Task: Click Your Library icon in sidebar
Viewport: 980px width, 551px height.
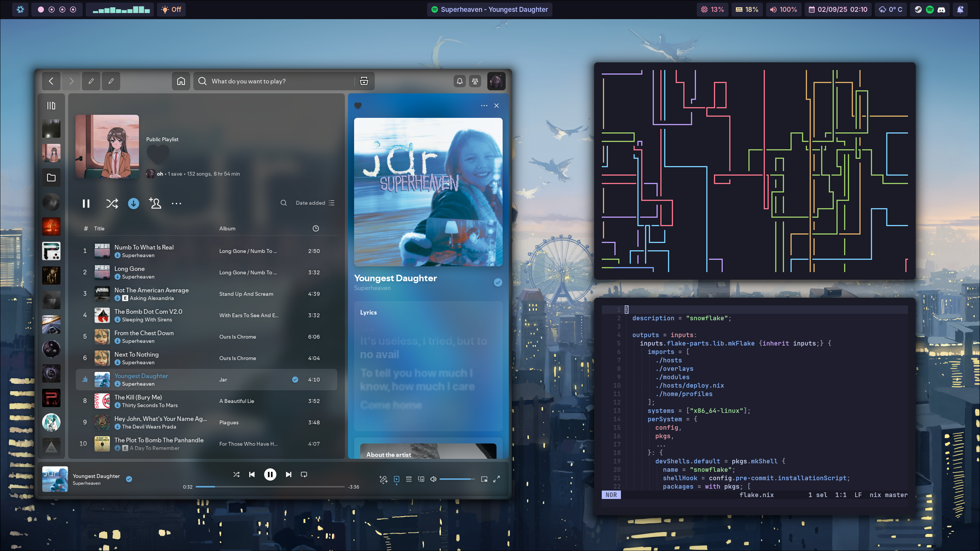Action: (x=51, y=106)
